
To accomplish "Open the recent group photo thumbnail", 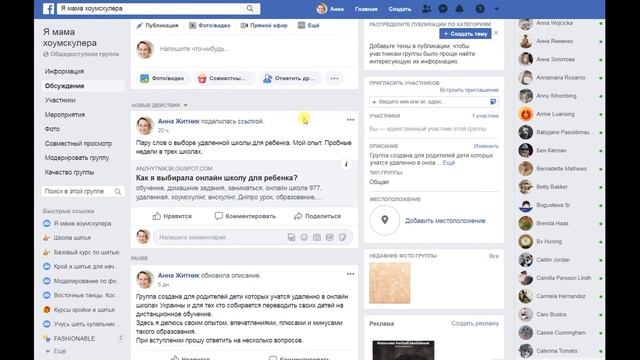I will [389, 283].
